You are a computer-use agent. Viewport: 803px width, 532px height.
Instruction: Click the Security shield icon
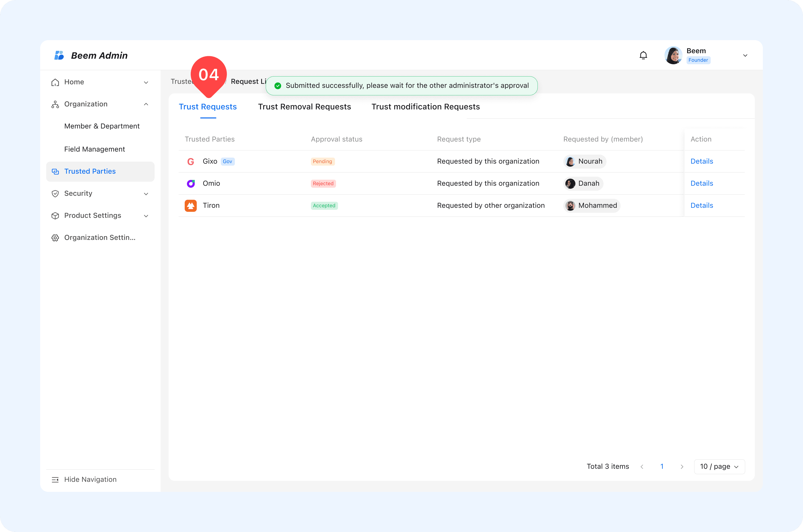pos(55,194)
